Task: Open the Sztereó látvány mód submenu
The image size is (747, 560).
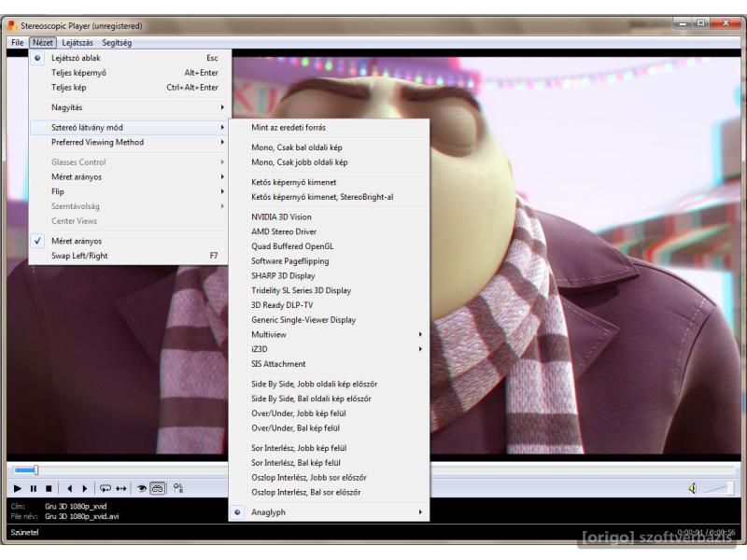Action: pos(130,128)
